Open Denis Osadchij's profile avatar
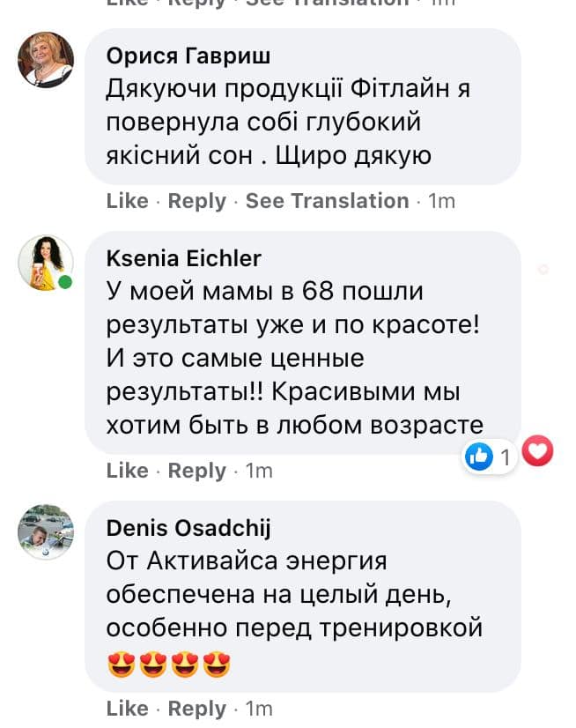The height and width of the screenshot is (728, 576). (46, 532)
